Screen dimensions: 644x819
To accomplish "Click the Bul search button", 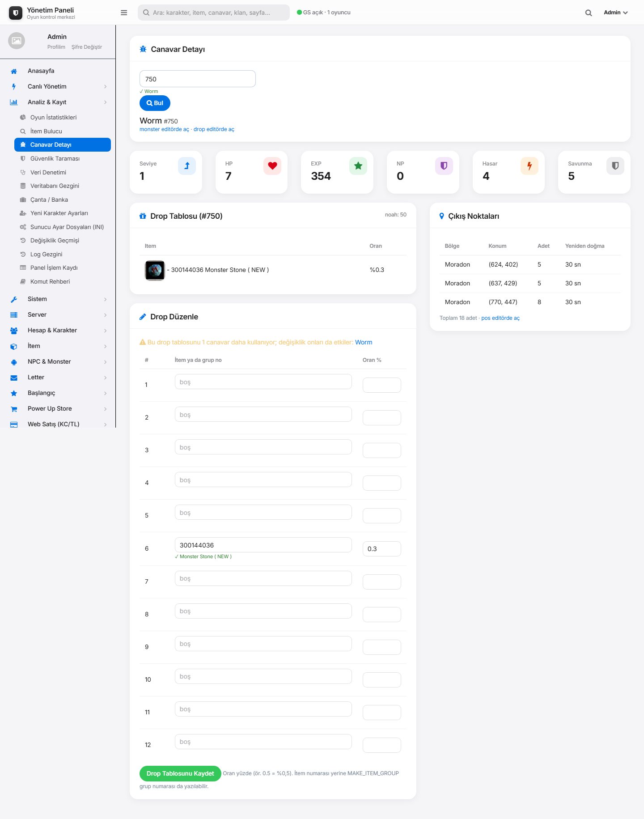I will click(155, 103).
